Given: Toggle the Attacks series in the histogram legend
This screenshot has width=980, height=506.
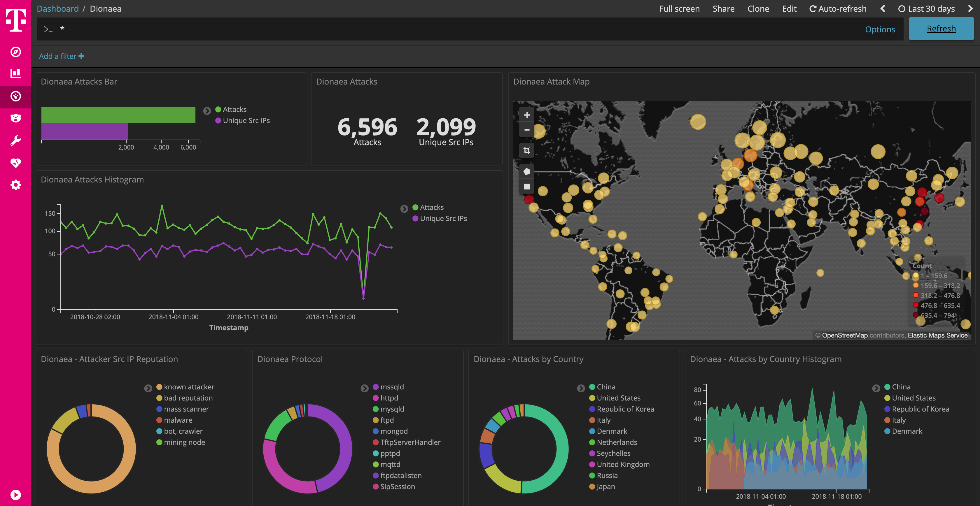Looking at the screenshot, I should [431, 207].
